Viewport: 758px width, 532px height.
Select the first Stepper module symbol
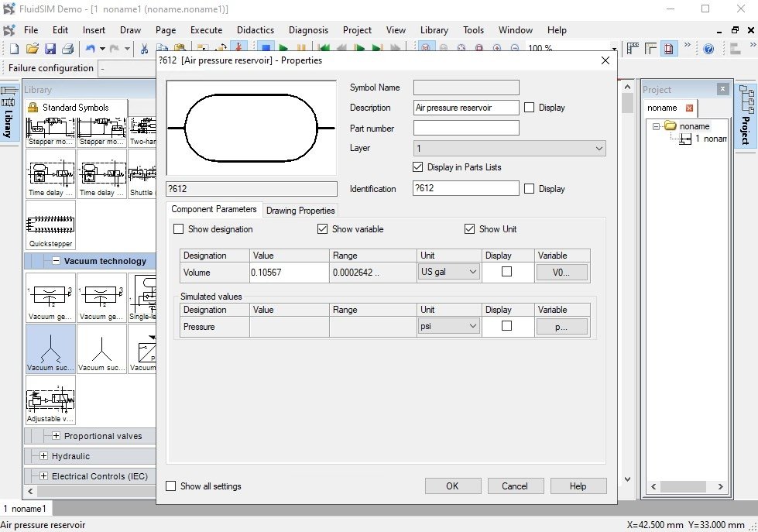[51, 132]
